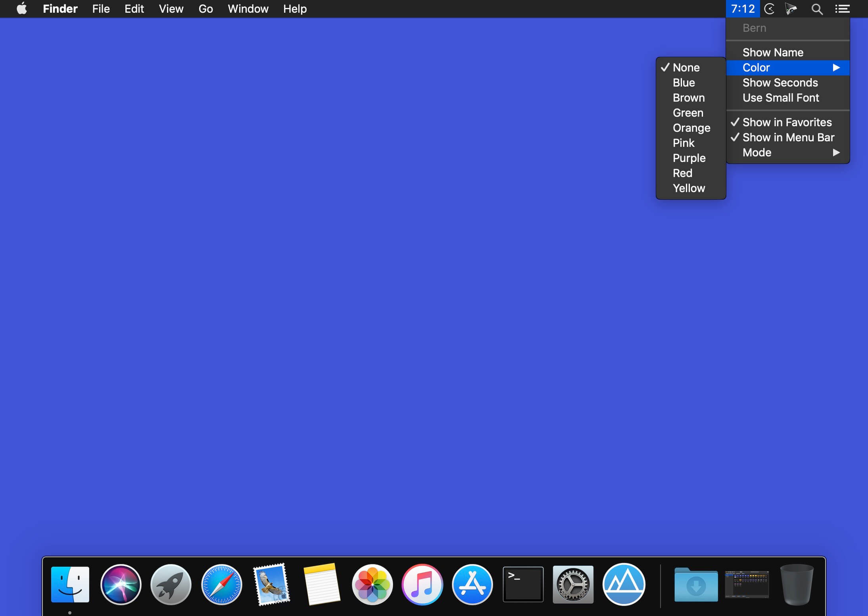Open the Window menu

pyautogui.click(x=248, y=9)
